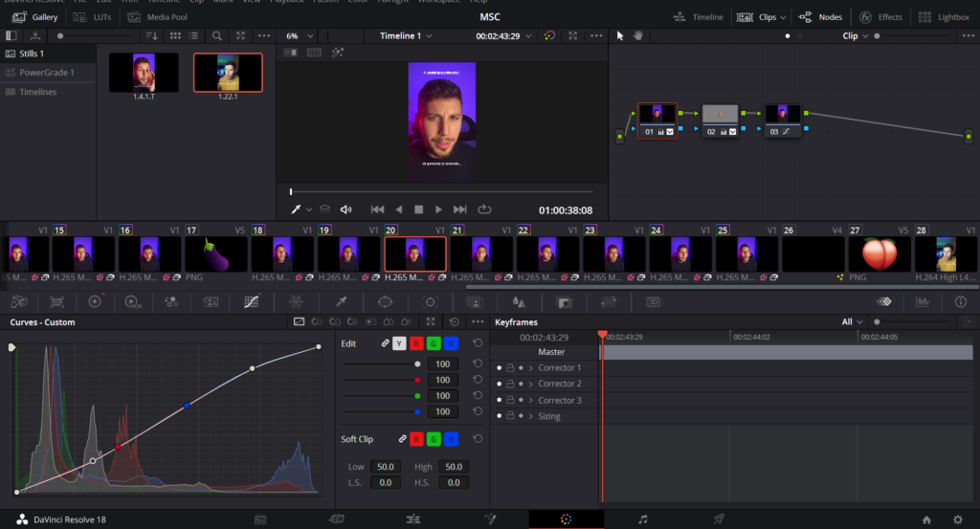Select the hand pan tool in node editor

(638, 35)
